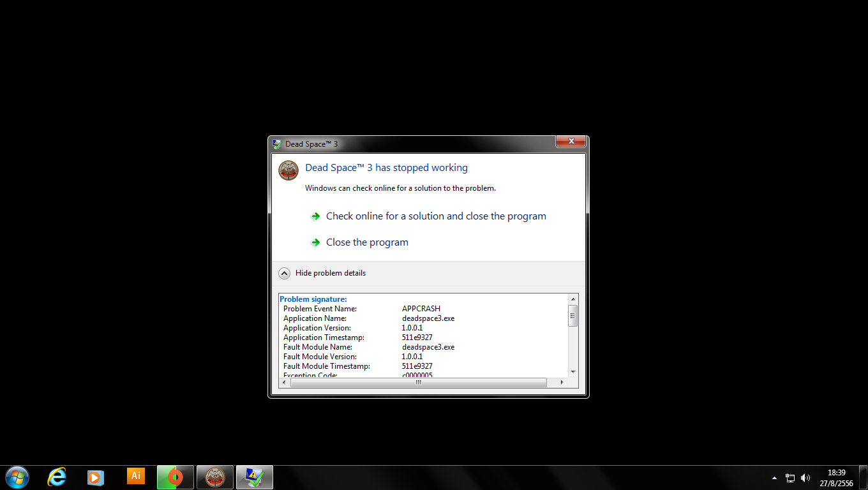Click the down arrow of the details vertical scrollbar

pos(573,371)
